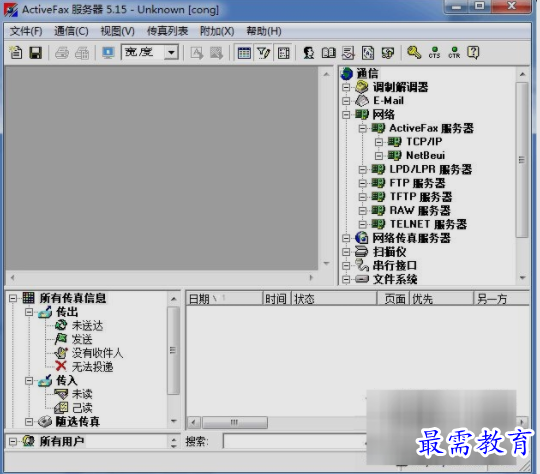The image size is (540, 474).
Task: Click the help question mark toolbar icon
Action: (x=473, y=53)
